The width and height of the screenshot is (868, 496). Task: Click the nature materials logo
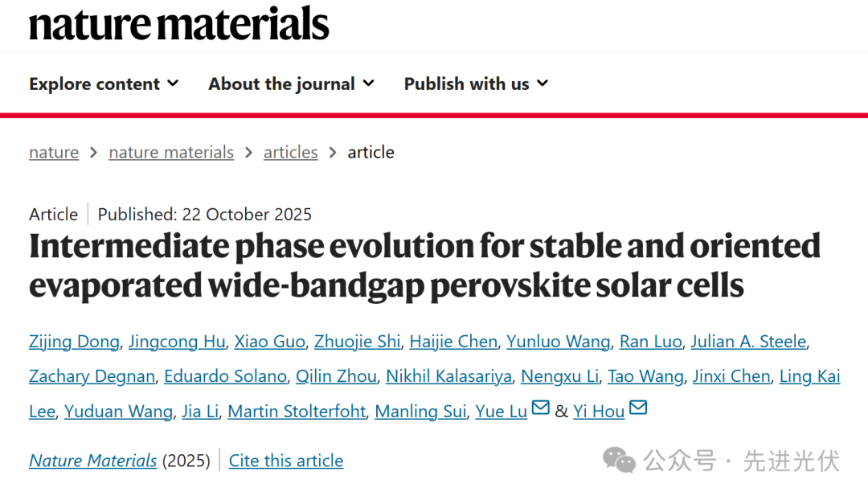(x=179, y=23)
